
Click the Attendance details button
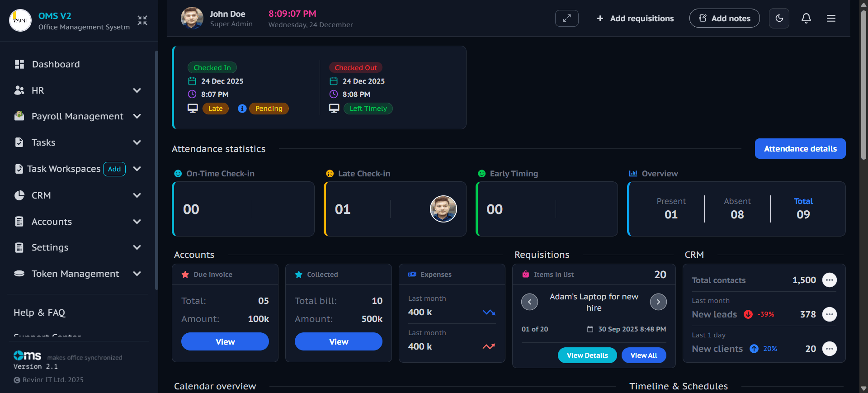(x=800, y=149)
